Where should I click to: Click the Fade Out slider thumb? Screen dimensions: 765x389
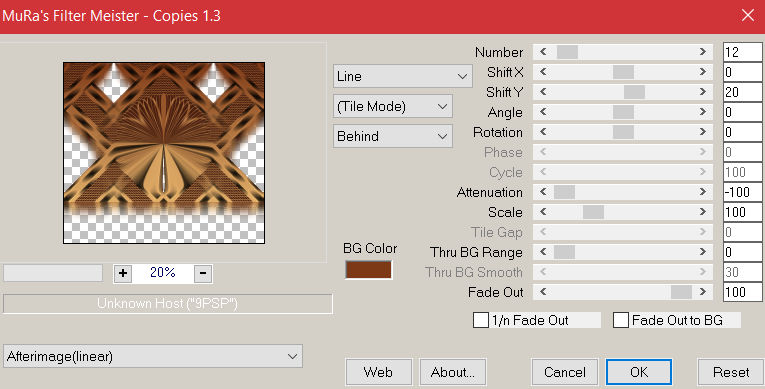(x=682, y=292)
